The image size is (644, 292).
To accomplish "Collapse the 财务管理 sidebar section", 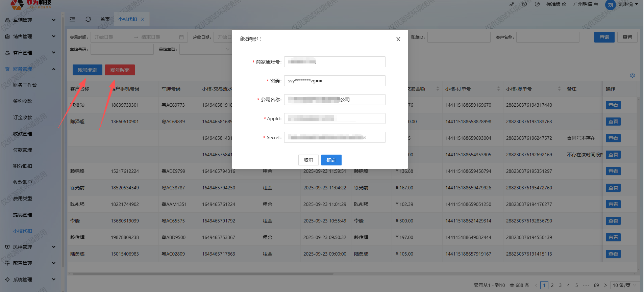I will [53, 69].
